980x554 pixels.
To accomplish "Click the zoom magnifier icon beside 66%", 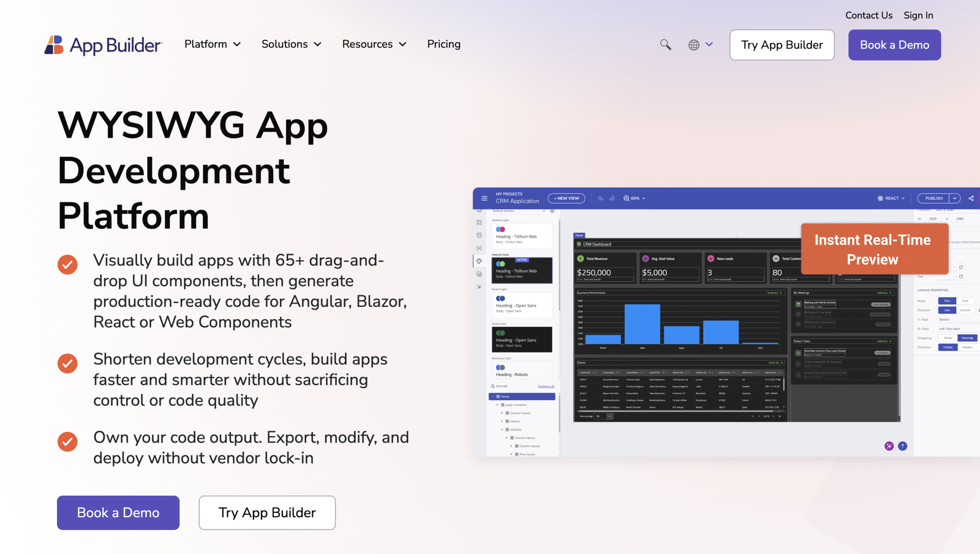I will 627,198.
